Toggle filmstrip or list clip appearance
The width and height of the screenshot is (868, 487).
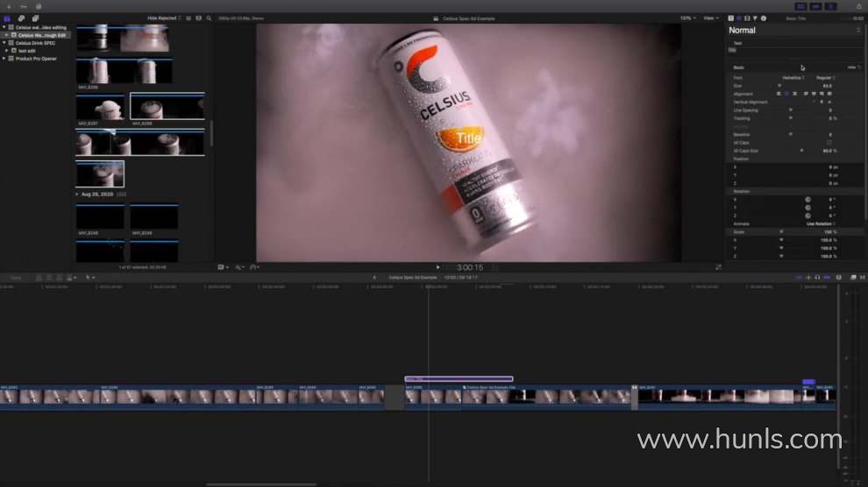coord(189,18)
